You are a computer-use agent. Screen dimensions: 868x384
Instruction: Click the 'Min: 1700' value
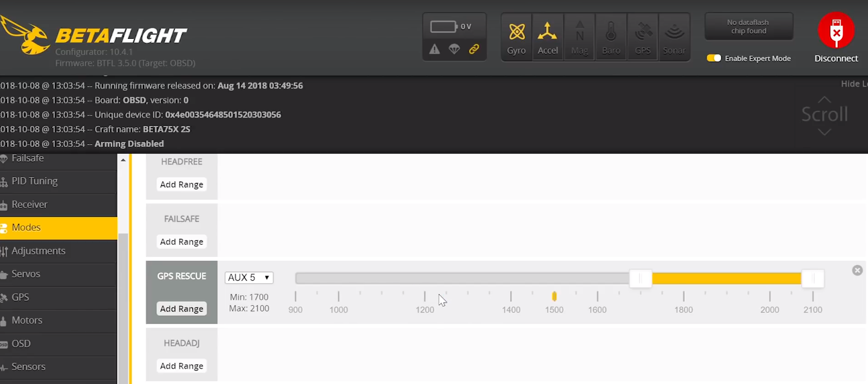click(249, 297)
